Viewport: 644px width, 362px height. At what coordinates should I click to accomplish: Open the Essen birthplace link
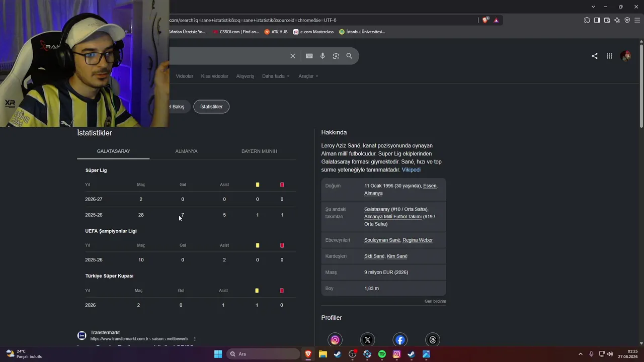(430, 186)
